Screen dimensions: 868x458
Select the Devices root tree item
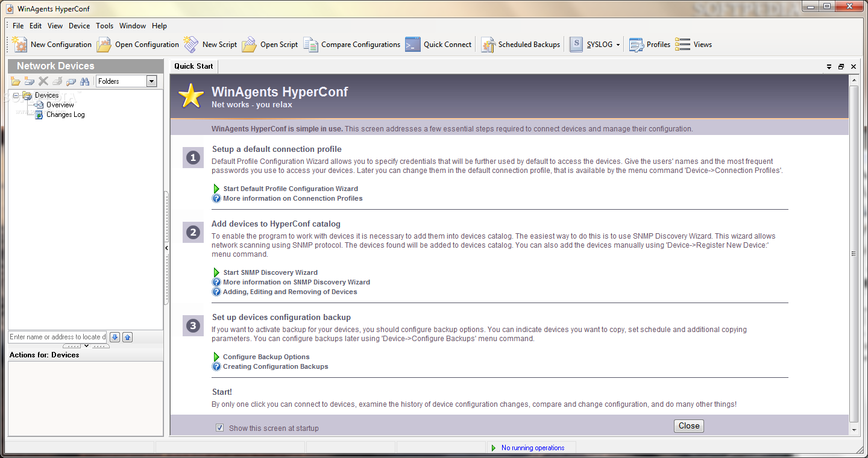[46, 95]
